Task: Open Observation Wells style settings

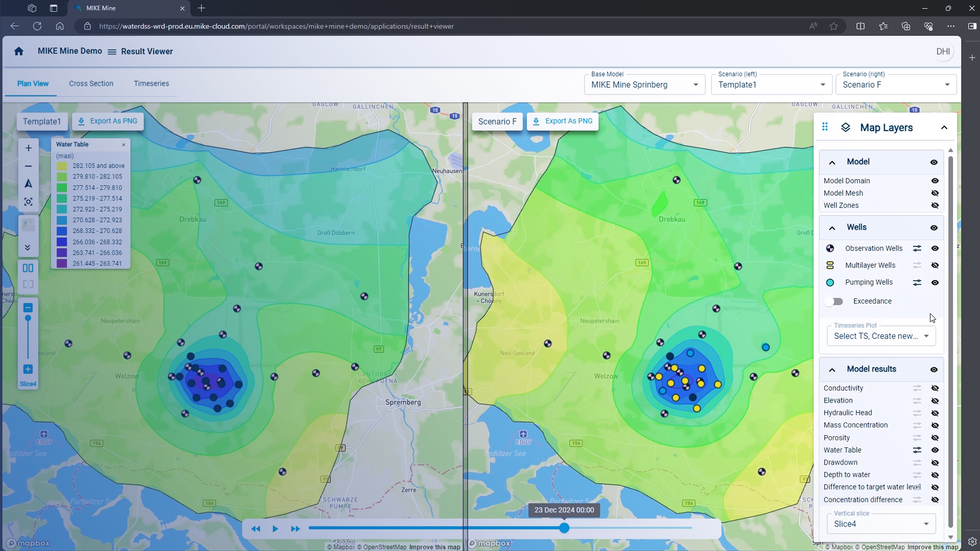Action: 917,248
